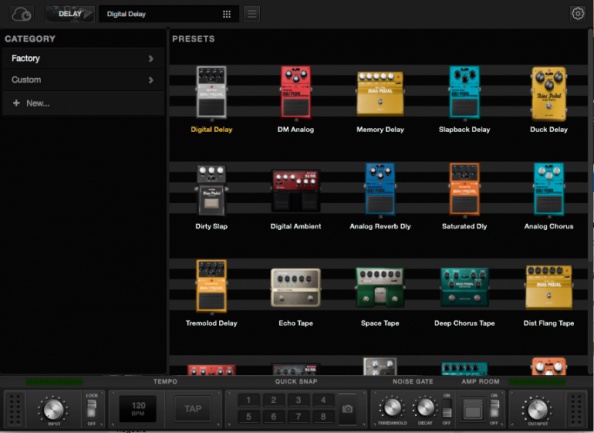Open the DELAY effect type selector
Viewport: 594px width, 433px height.
tap(70, 14)
